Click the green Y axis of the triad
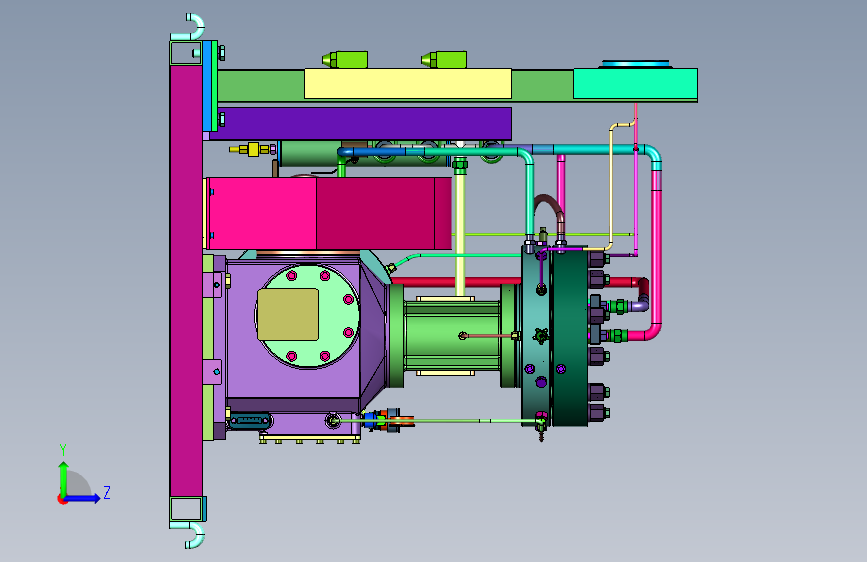Image resolution: width=867 pixels, height=562 pixels. tap(64, 479)
